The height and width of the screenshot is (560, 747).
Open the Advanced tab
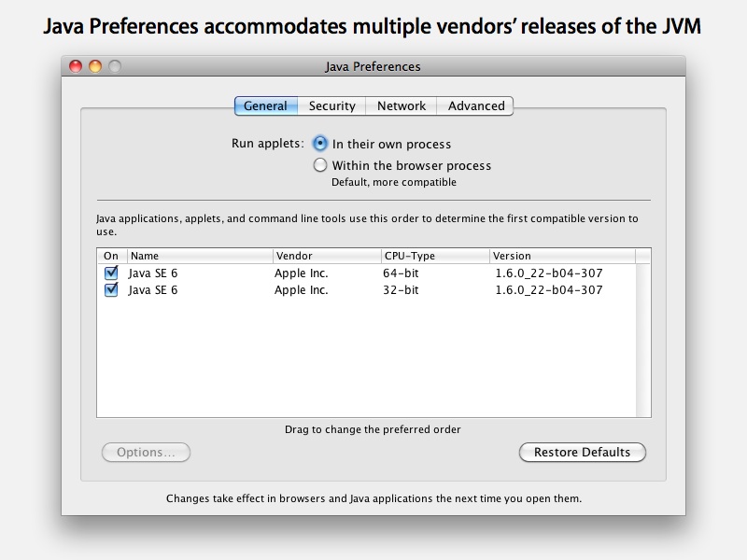tap(475, 105)
